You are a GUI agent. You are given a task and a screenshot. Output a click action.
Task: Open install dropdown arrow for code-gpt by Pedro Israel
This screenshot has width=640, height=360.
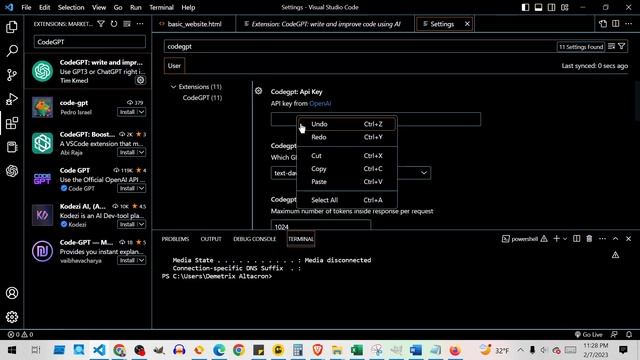tap(141, 112)
